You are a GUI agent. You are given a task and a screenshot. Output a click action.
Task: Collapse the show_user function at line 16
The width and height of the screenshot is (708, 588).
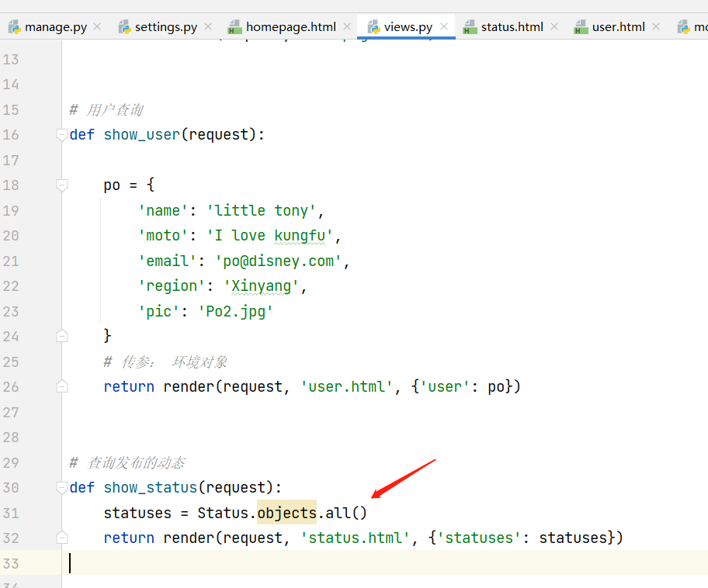point(62,134)
